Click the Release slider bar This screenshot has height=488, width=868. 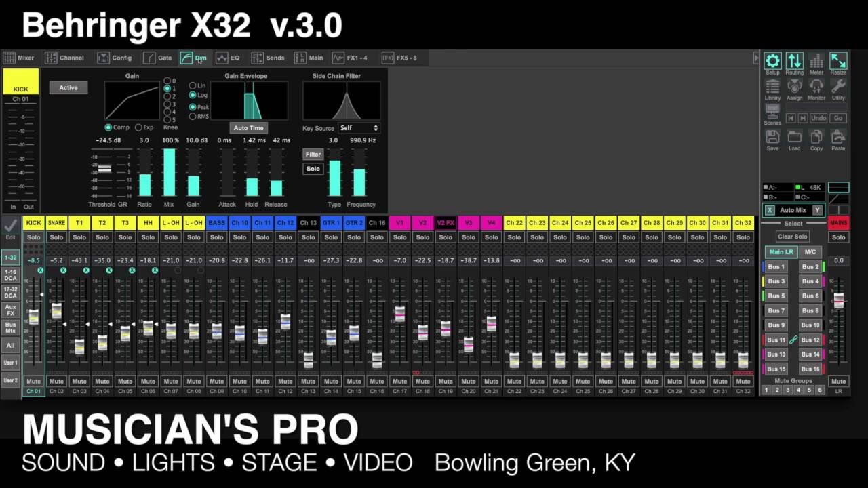pos(277,172)
